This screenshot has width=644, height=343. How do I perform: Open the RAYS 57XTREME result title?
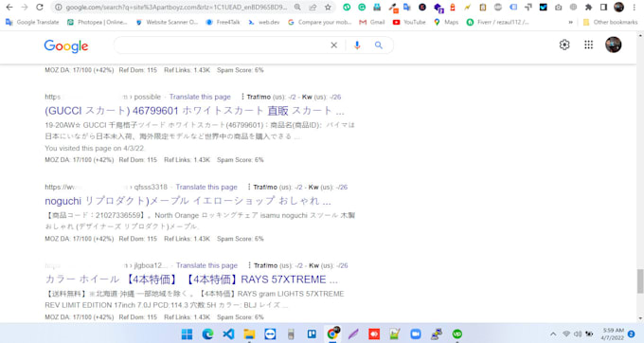pyautogui.click(x=191, y=280)
